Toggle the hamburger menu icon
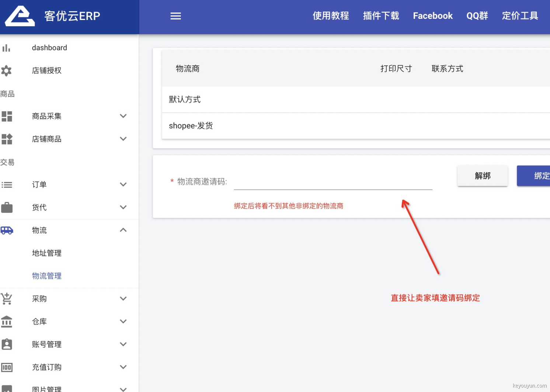Image resolution: width=550 pixels, height=392 pixels. coord(175,16)
